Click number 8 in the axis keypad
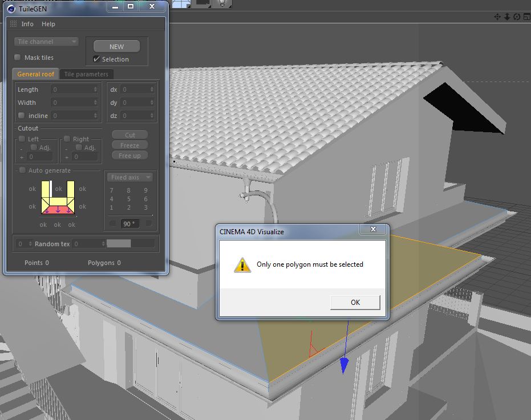The image size is (531, 420). 129,190
